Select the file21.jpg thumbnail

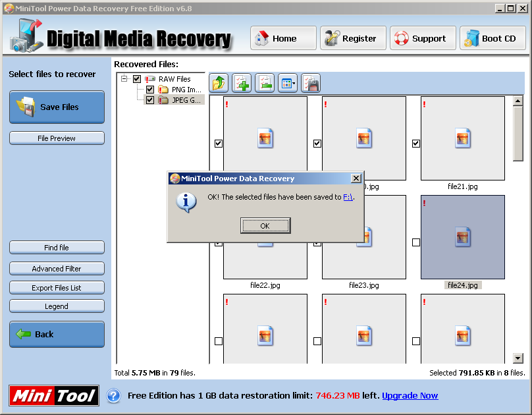pos(462,138)
